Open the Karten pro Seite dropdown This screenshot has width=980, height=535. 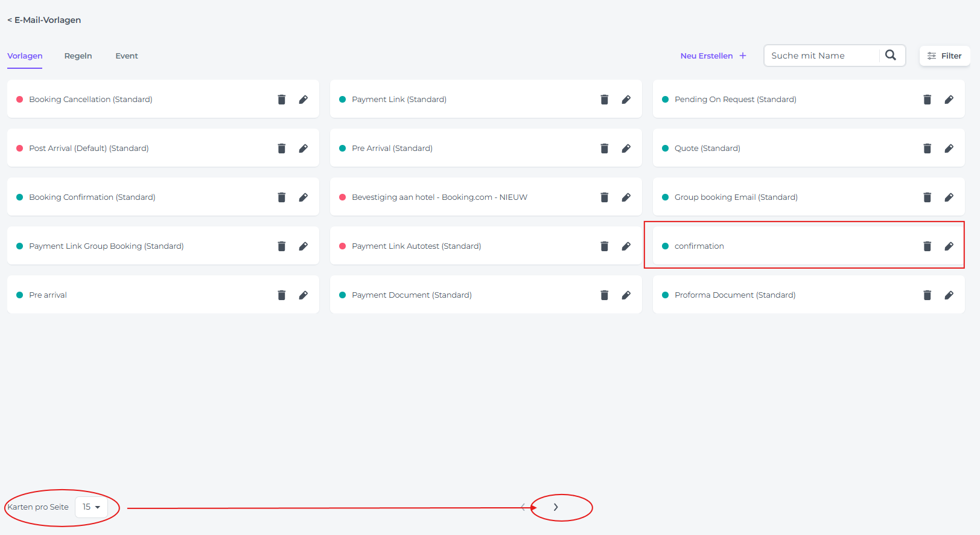[91, 507]
